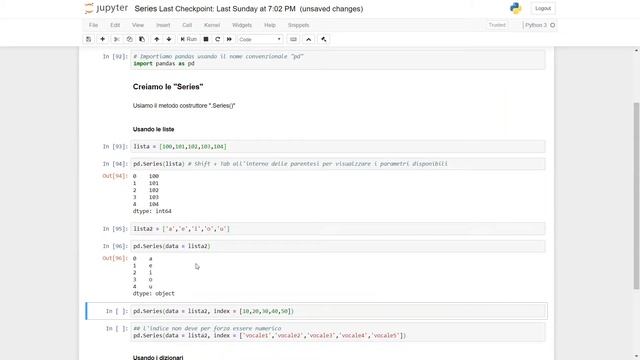Screen dimensions: 640x360
Task: Select the pd.Series(lista) code cell
Action: 338,164
